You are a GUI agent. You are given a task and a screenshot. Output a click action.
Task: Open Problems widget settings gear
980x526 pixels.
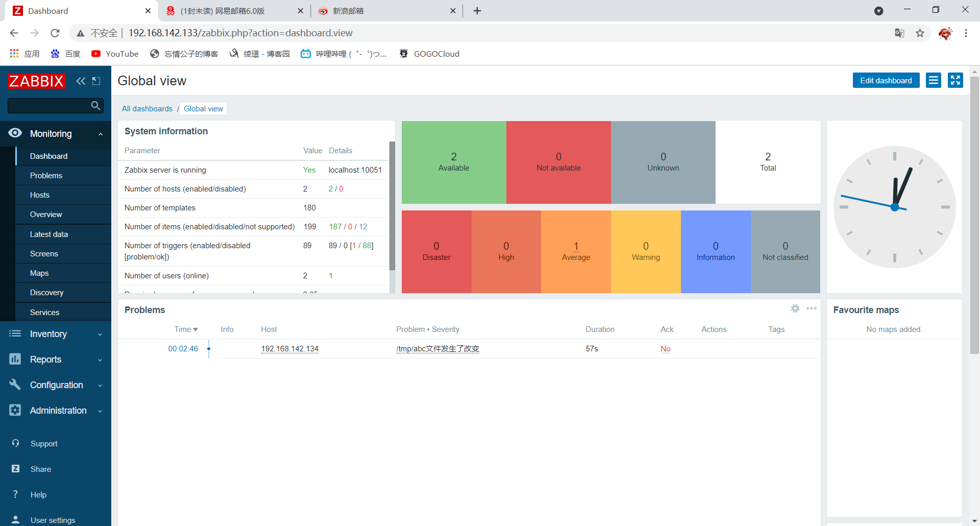795,308
